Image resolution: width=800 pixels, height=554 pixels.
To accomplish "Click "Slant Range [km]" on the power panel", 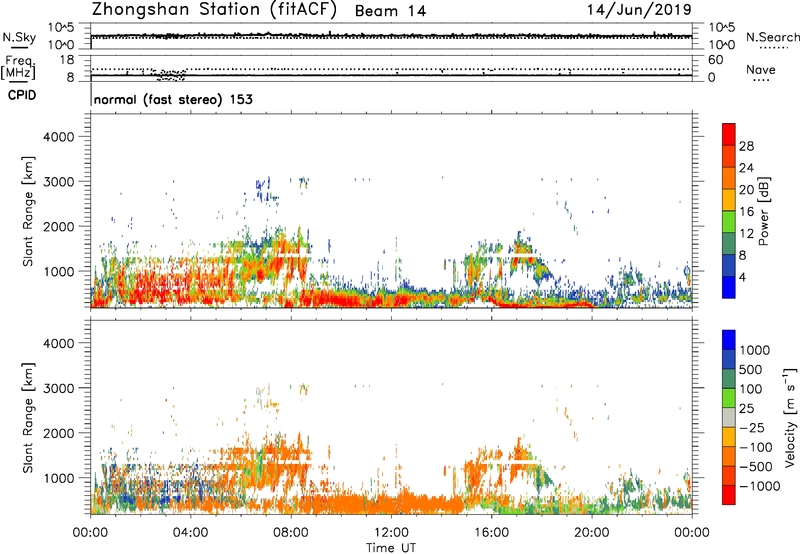I will point(28,211).
